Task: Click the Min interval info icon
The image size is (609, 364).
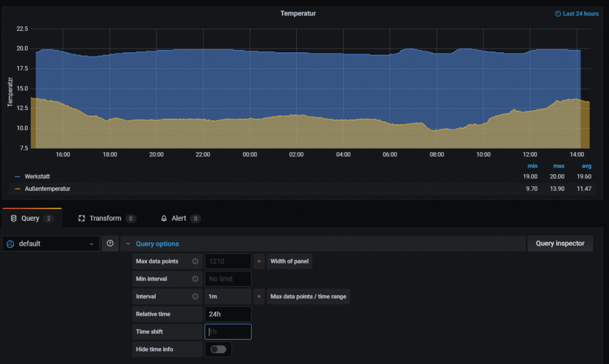Action: (195, 279)
